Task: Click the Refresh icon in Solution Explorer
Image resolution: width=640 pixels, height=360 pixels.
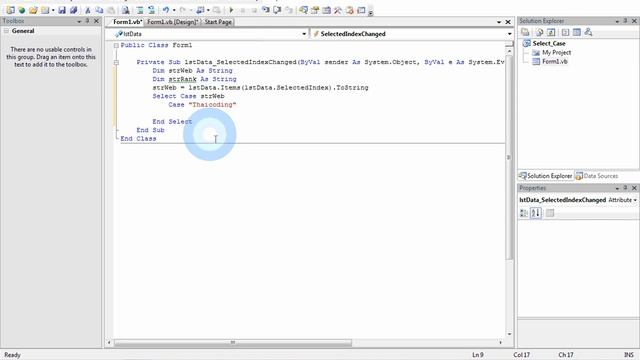Action: click(551, 32)
